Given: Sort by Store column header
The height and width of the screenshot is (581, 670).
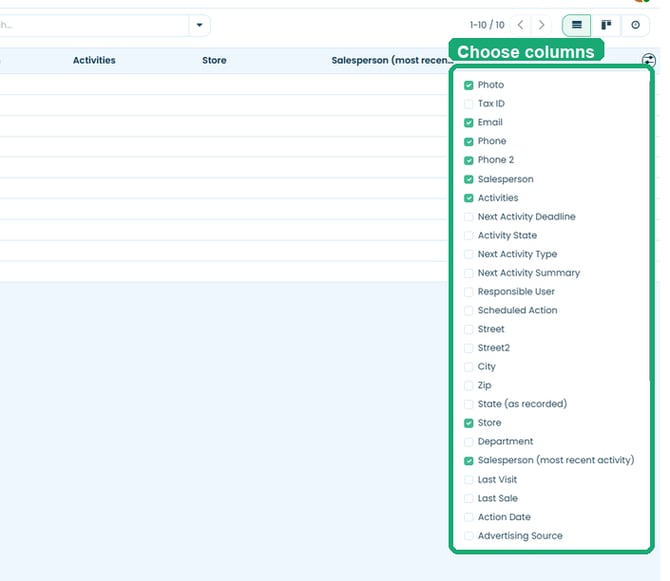Looking at the screenshot, I should tap(214, 60).
